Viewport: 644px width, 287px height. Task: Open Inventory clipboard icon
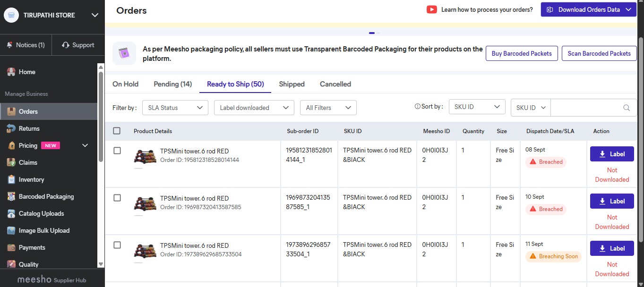11,180
